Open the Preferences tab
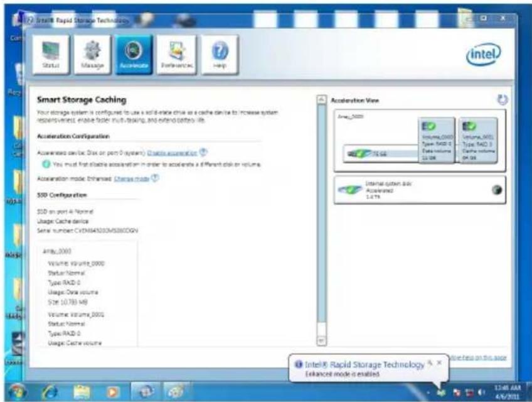The image size is (532, 402). (x=176, y=55)
